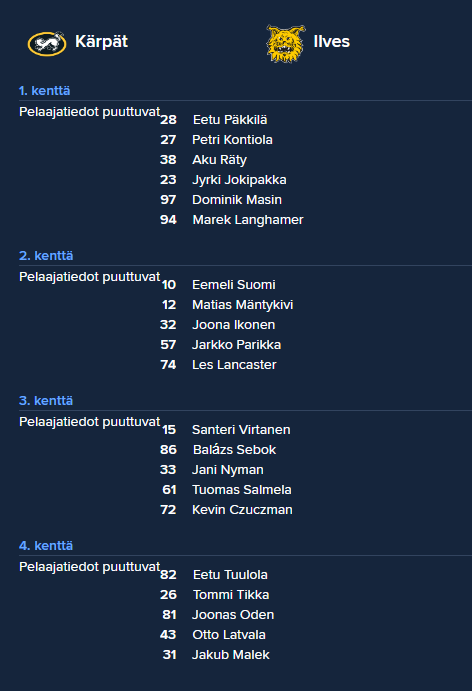This screenshot has height=691, width=472.
Task: Select the 2. kenttä heading
Action: (x=46, y=256)
